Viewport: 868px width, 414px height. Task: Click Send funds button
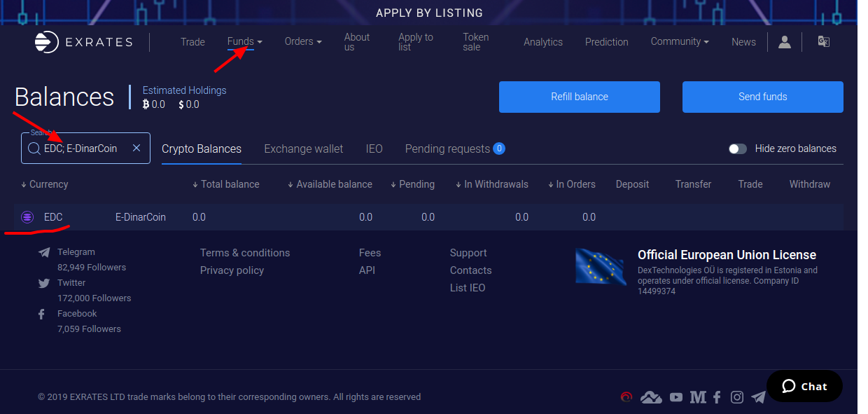pyautogui.click(x=763, y=97)
